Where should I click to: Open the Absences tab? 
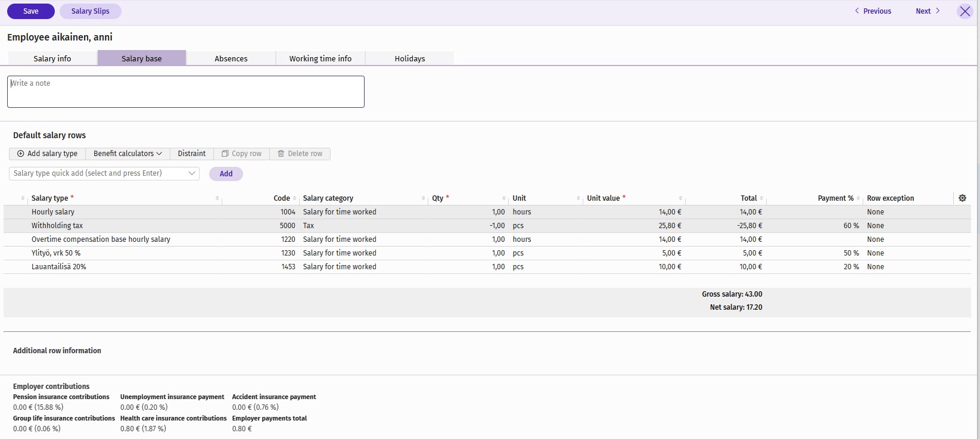coord(231,58)
